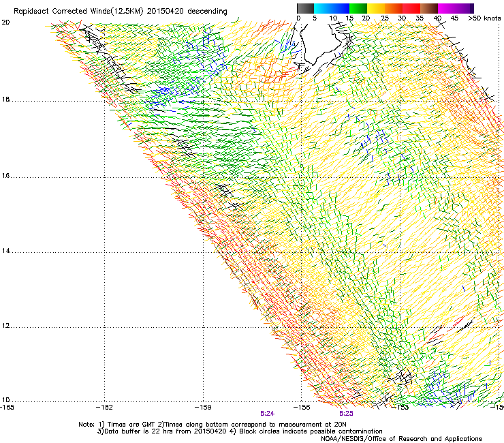
Task: Select the magenta-purple 40-50 knots color band
Action: (456, 8)
